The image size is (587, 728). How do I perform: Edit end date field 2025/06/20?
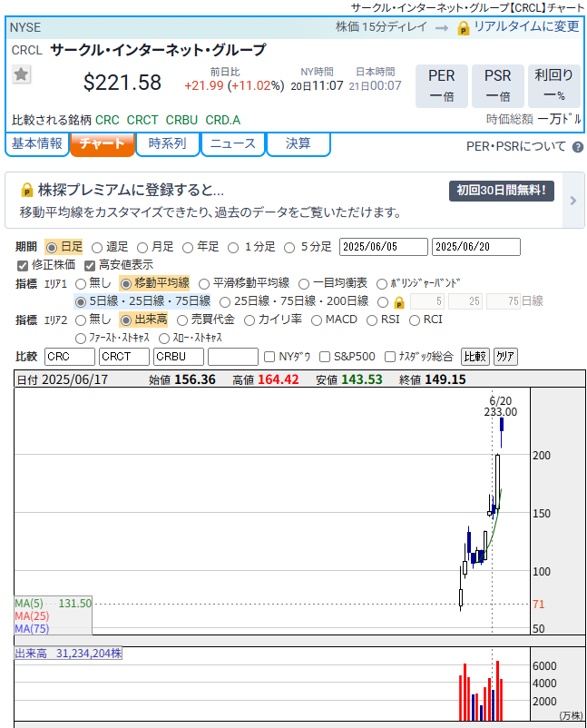475,247
